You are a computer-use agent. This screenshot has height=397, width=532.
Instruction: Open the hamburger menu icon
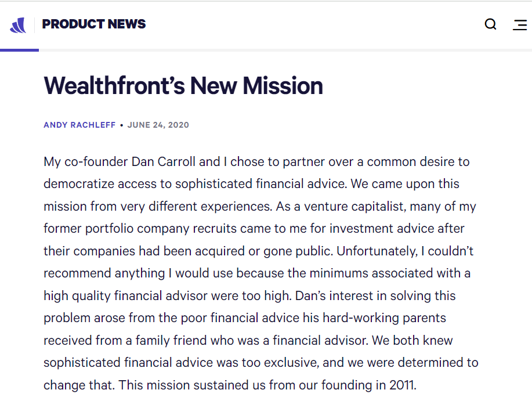click(x=519, y=25)
